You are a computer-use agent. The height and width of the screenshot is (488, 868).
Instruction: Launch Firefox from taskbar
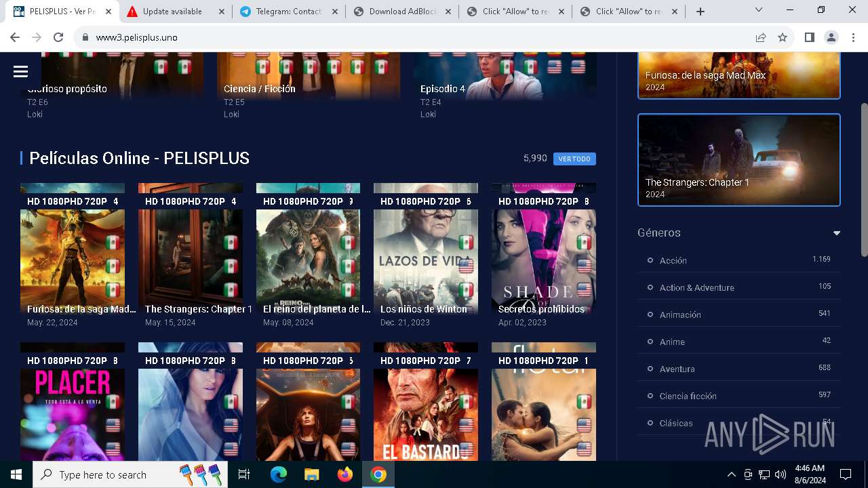point(344,474)
